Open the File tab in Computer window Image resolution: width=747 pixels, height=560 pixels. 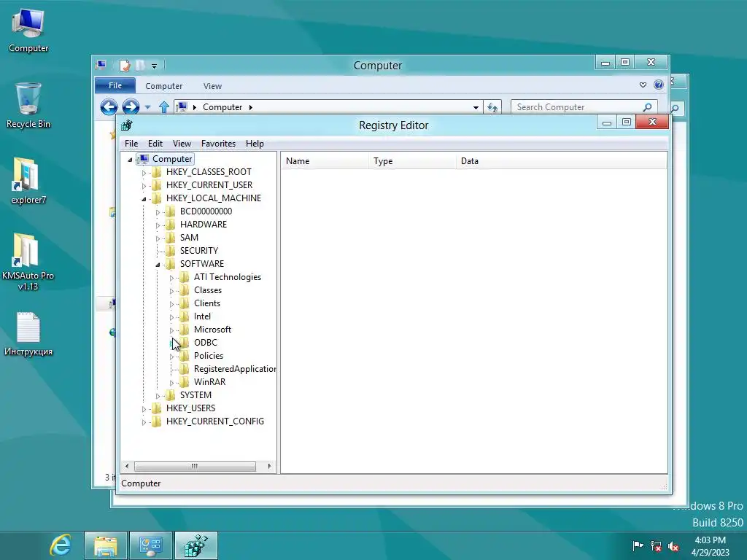tap(115, 85)
